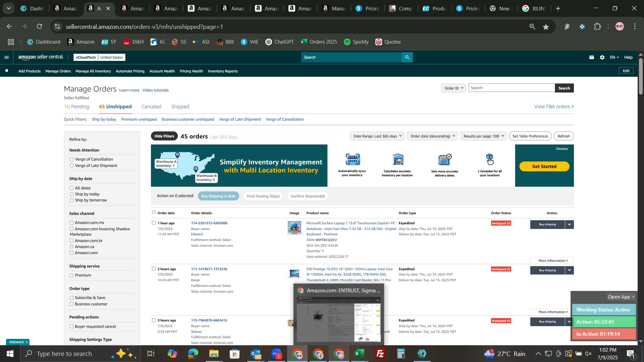
Task: Close the FEEDBACK badge
Action: 26,342
